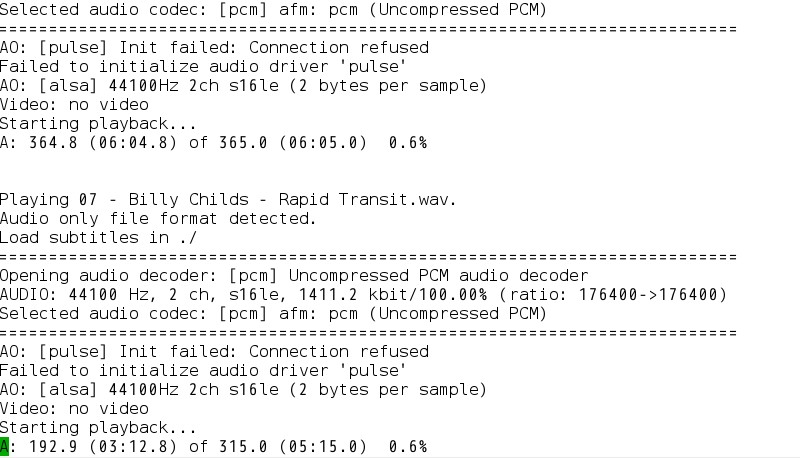Click 'Audio only file format detected.' line

(x=158, y=218)
